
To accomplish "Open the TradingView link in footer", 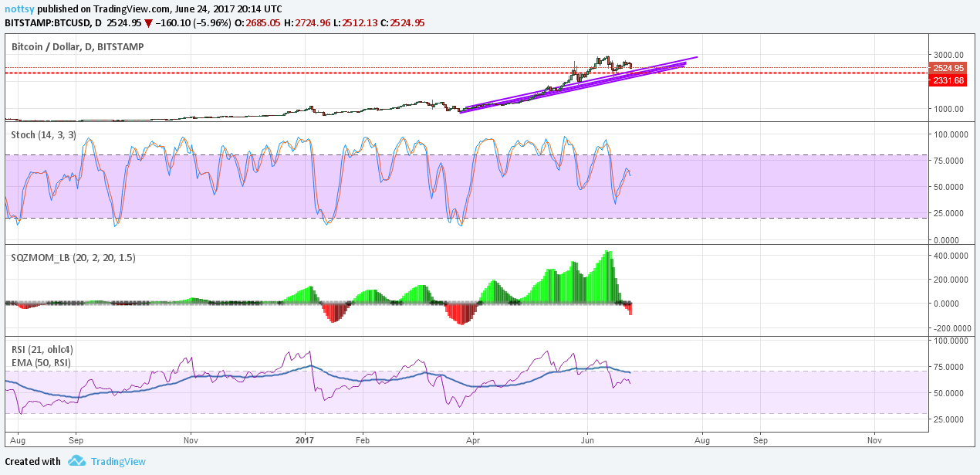I will (x=118, y=461).
